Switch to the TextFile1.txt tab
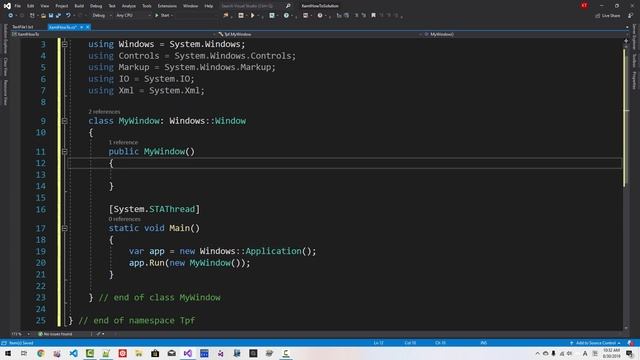 pos(23,27)
